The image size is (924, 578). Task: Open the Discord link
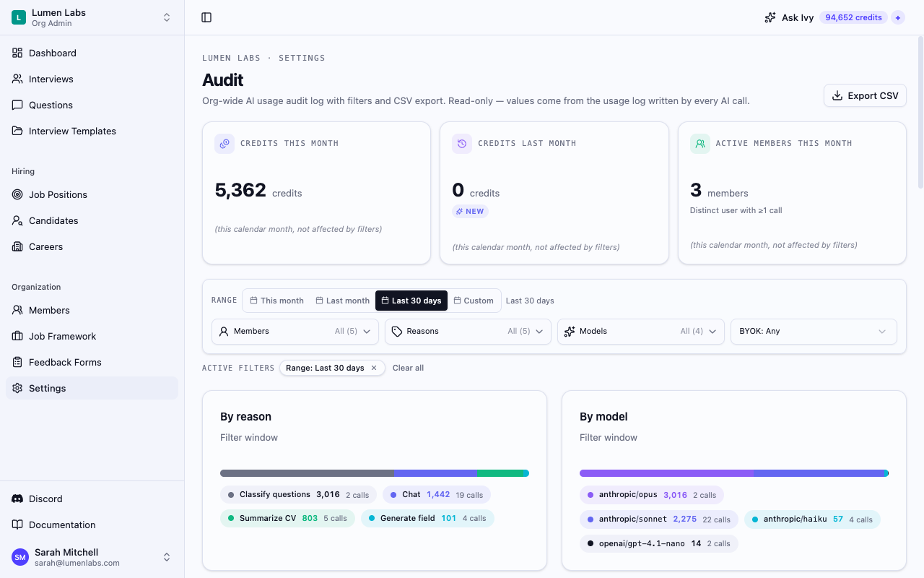[x=92, y=499]
